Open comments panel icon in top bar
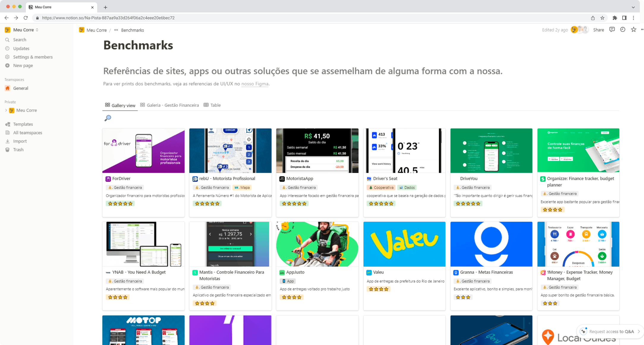 pyautogui.click(x=612, y=30)
